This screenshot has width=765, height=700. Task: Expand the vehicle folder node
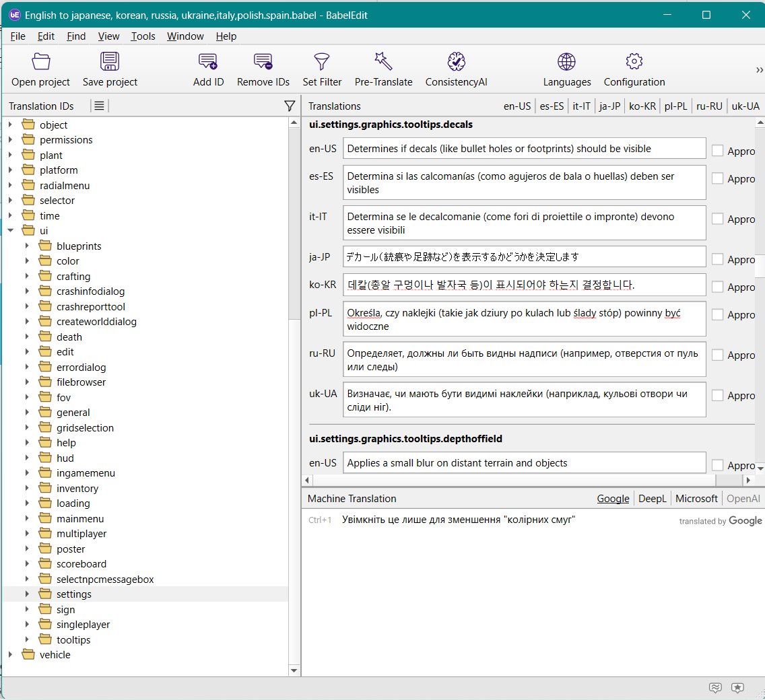pyautogui.click(x=10, y=655)
